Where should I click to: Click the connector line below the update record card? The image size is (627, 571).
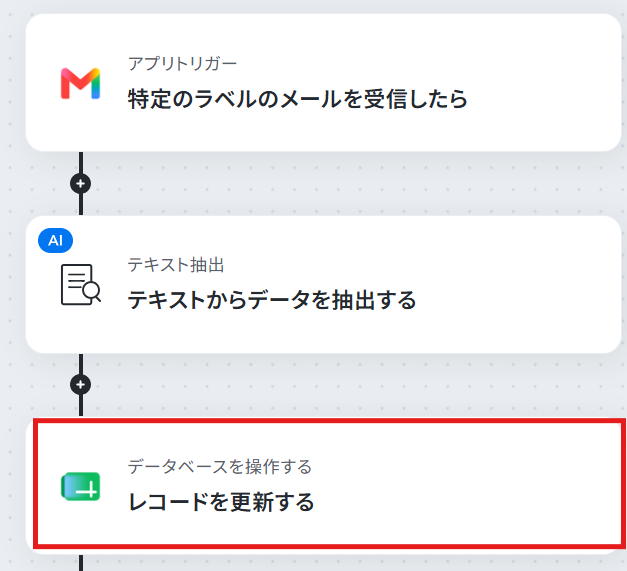tap(81, 563)
